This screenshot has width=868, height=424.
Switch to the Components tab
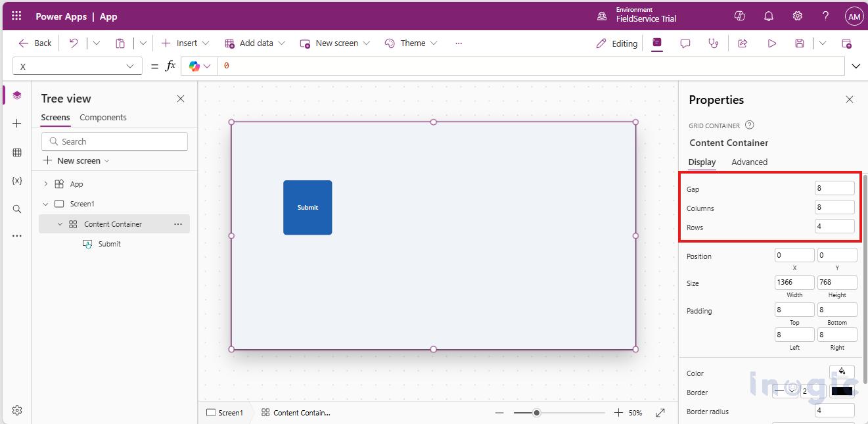pyautogui.click(x=103, y=117)
